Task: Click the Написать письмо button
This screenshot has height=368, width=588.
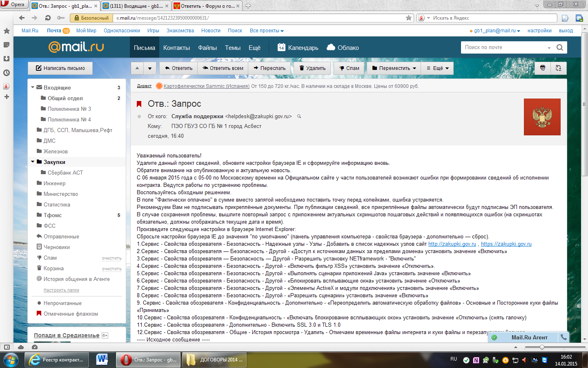Action: point(60,68)
